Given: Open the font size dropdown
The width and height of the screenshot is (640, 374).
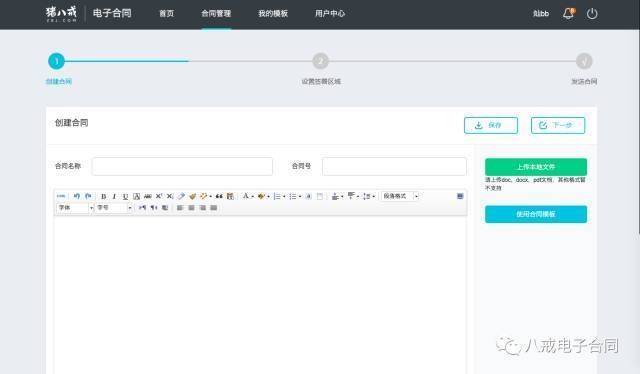Looking at the screenshot, I should point(113,208).
